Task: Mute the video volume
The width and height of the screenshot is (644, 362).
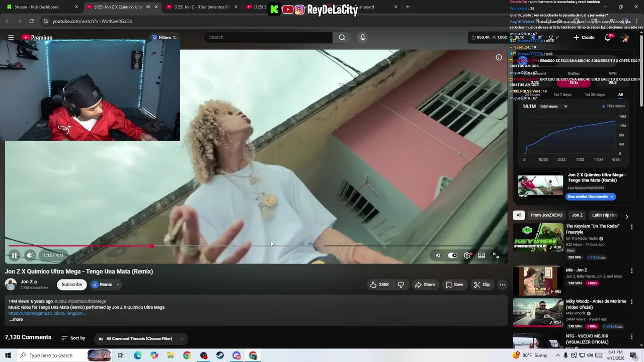Action: [x=30, y=255]
